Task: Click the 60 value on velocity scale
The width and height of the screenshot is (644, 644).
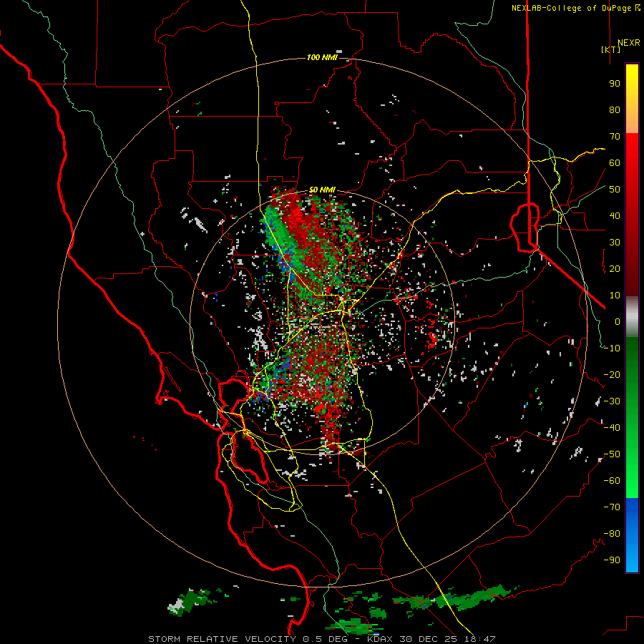Action: (x=615, y=162)
